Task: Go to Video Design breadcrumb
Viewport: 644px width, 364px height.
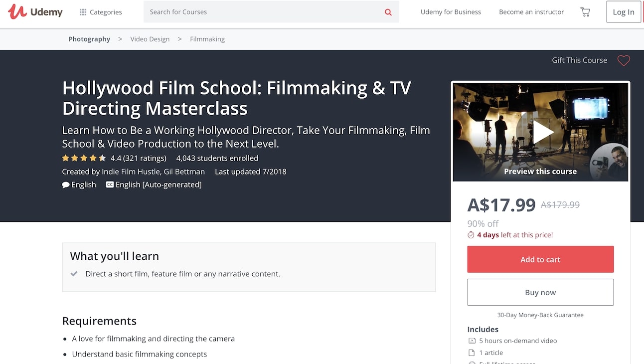Action: [x=150, y=39]
